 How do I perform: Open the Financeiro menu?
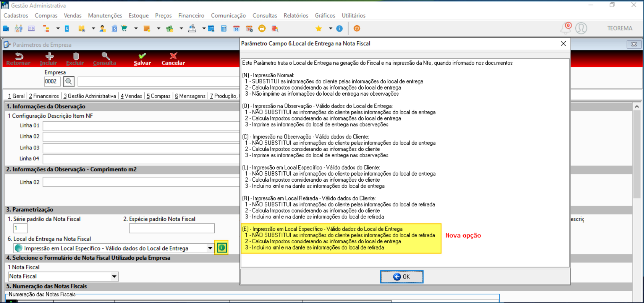click(x=191, y=15)
